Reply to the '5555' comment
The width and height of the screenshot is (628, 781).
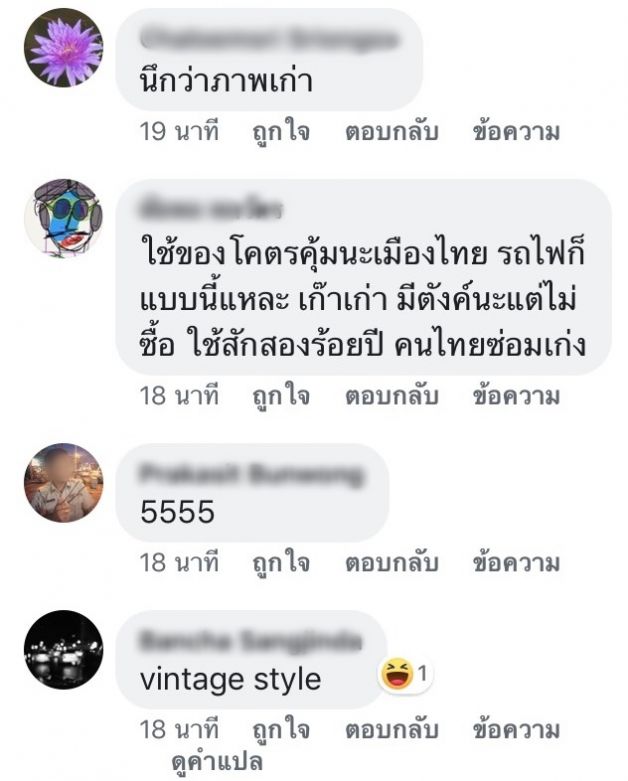391,563
